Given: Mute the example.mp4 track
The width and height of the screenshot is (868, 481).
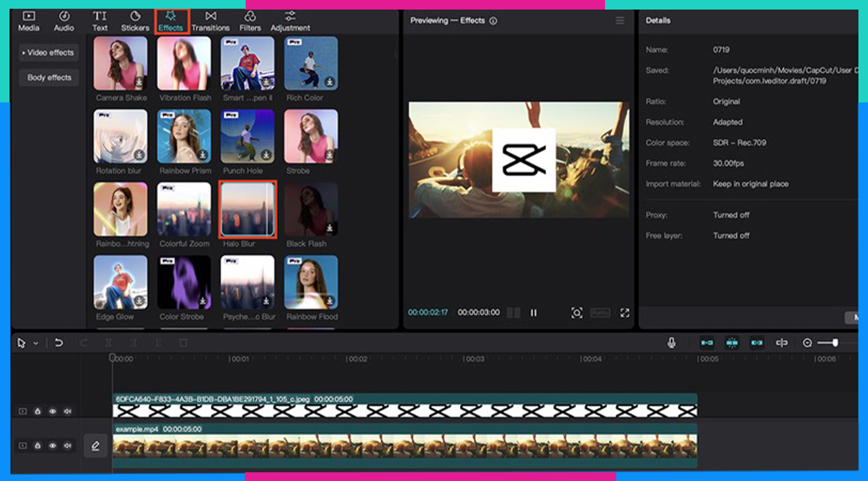Looking at the screenshot, I should click(68, 445).
